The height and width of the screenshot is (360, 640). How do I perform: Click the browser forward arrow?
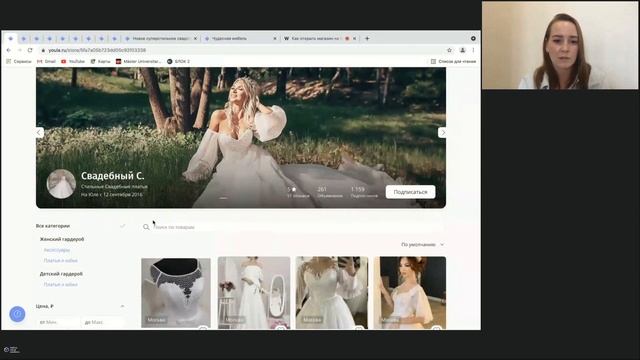click(x=19, y=50)
